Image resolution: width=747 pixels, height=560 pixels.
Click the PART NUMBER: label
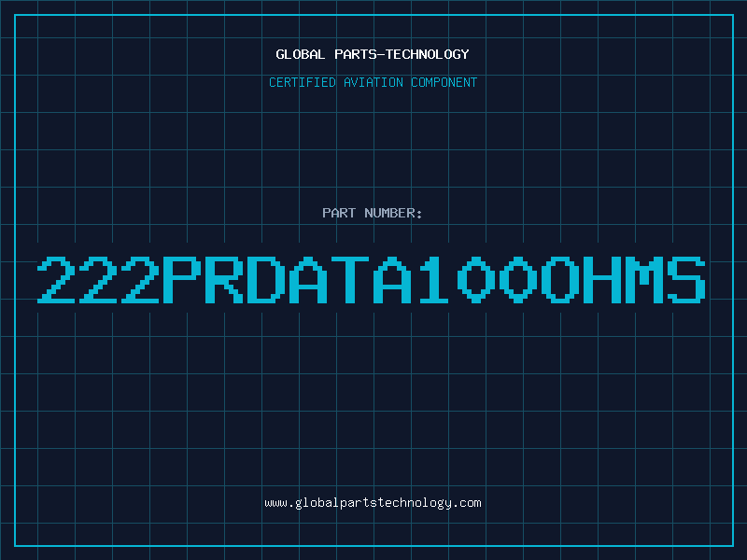(x=373, y=214)
